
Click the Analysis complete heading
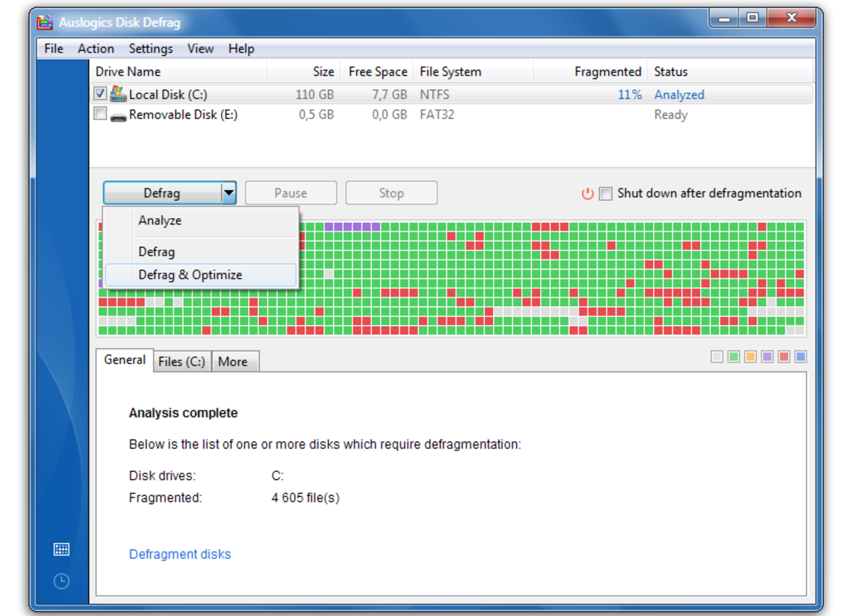183,413
